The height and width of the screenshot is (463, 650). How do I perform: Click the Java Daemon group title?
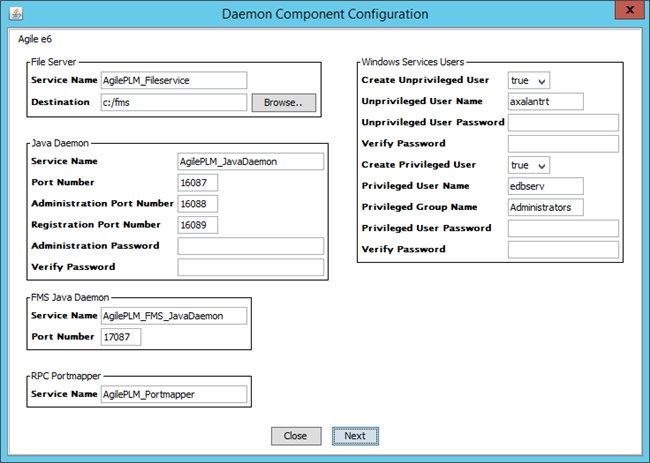point(60,143)
